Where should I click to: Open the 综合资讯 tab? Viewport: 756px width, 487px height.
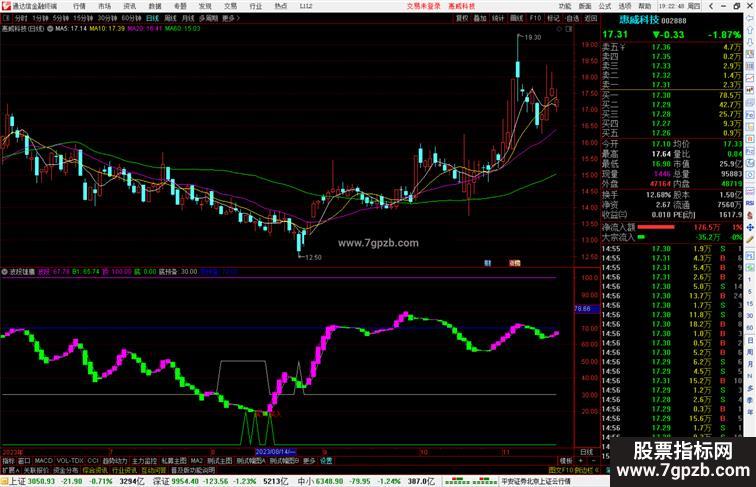[x=95, y=470]
